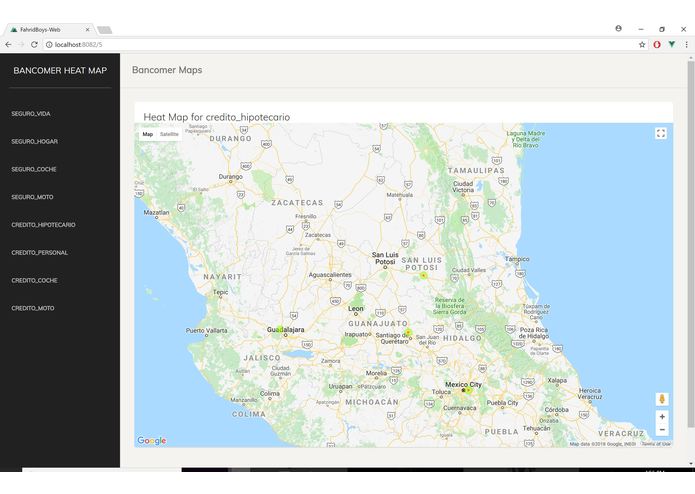Click the heat spot near Querétaro
This screenshot has width=695, height=494.
tap(408, 332)
